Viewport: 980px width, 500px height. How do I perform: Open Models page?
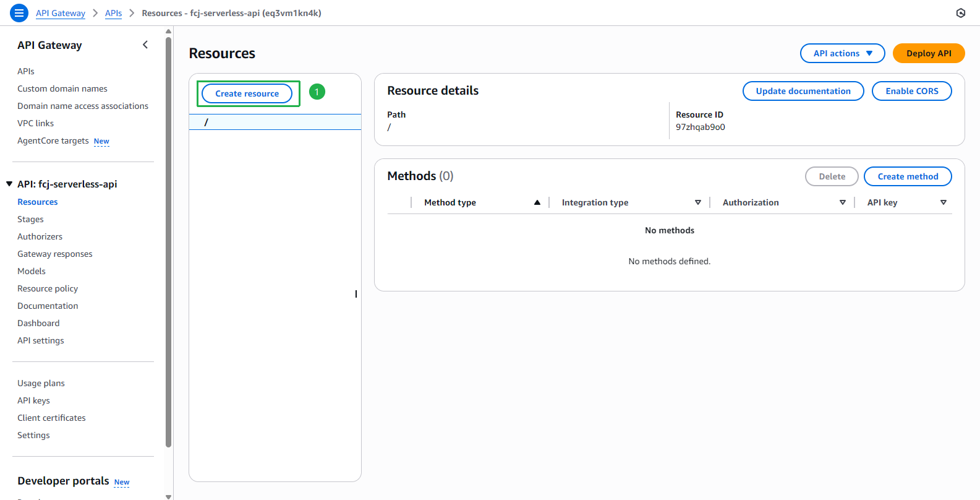[32, 271]
